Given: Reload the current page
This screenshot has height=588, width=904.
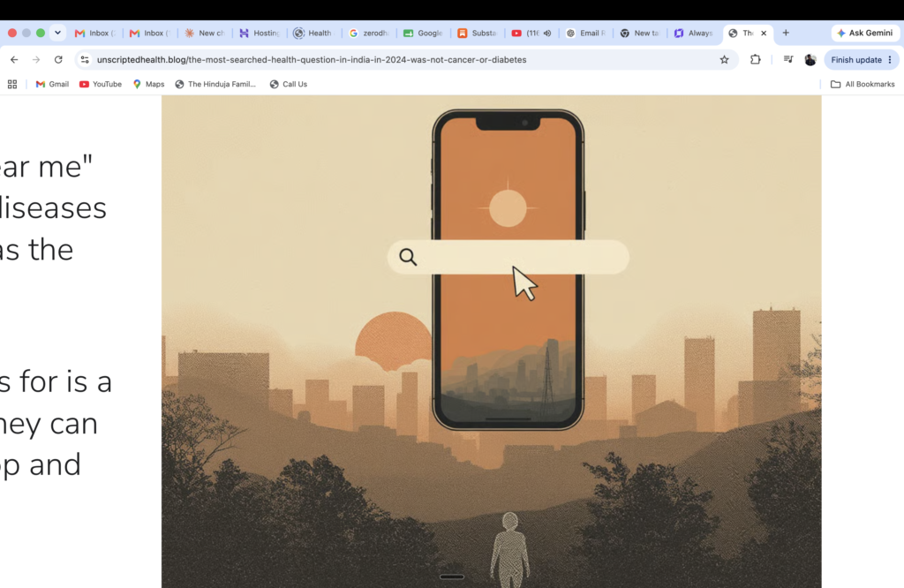Looking at the screenshot, I should coord(58,59).
